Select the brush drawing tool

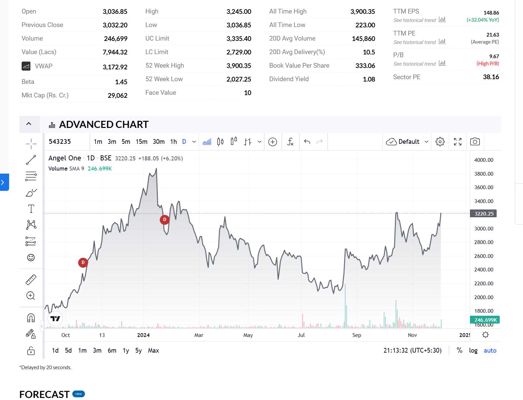point(31,192)
